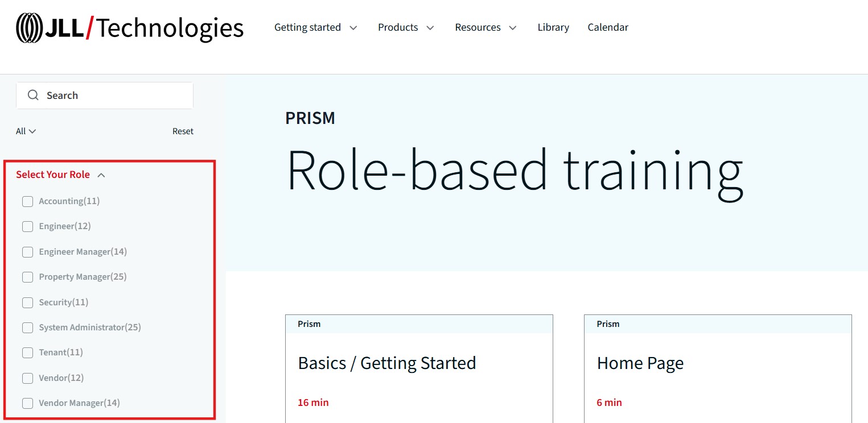This screenshot has height=423, width=868.
Task: Check the Accounting role checkbox
Action: [27, 201]
